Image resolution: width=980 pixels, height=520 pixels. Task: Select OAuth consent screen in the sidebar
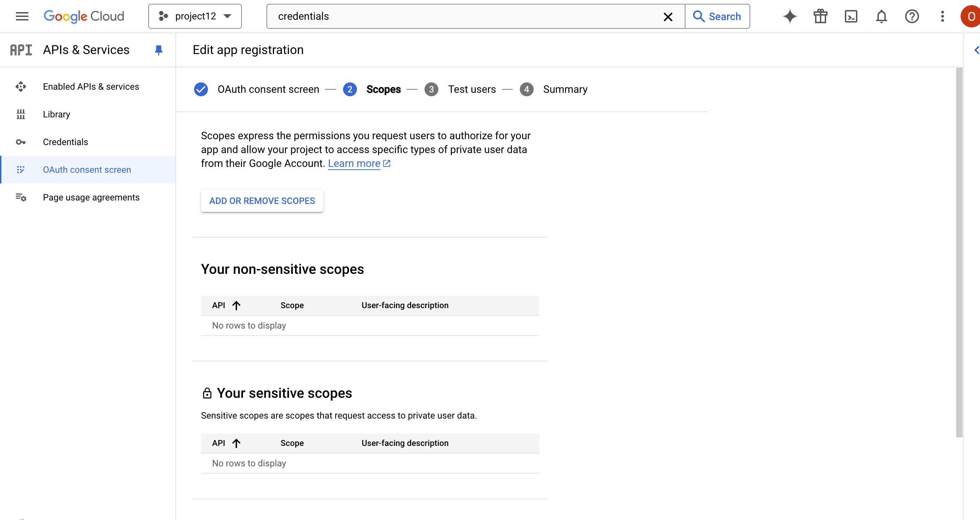coord(88,170)
